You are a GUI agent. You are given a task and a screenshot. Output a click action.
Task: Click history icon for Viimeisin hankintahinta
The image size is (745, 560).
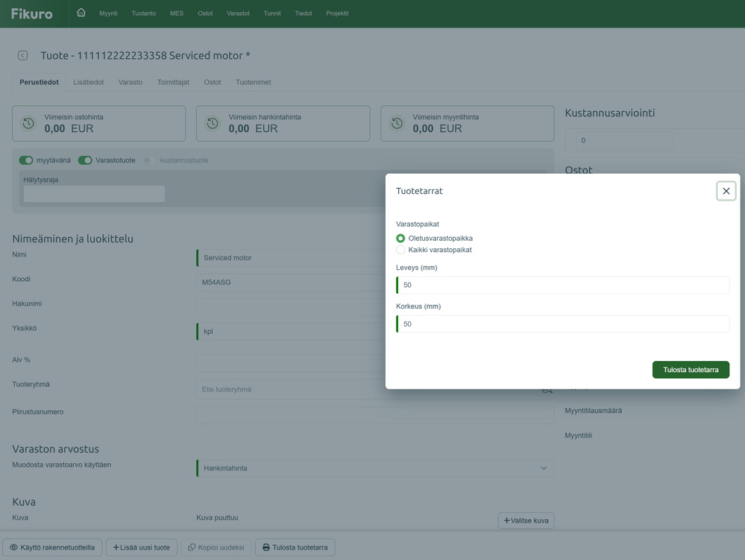coord(213,124)
